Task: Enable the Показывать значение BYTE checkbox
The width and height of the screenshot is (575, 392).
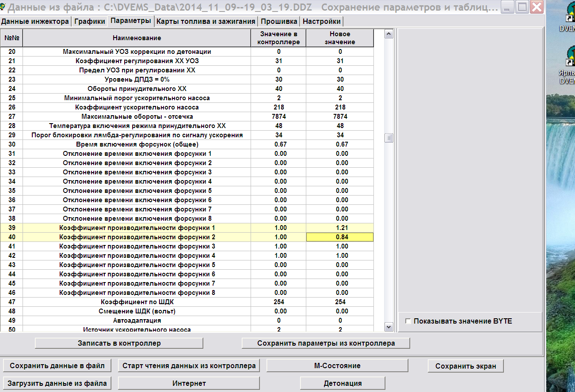Action: click(408, 321)
